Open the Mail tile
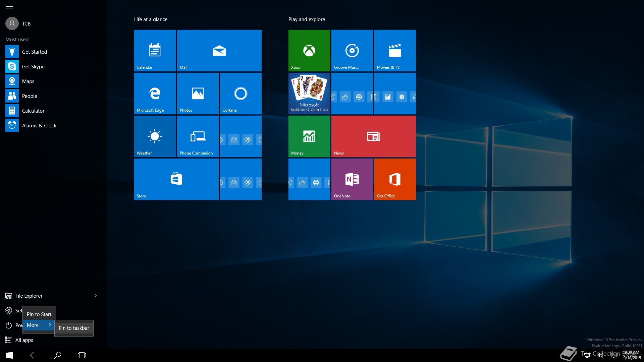Screen dimensions: 644x362 [x=219, y=51]
